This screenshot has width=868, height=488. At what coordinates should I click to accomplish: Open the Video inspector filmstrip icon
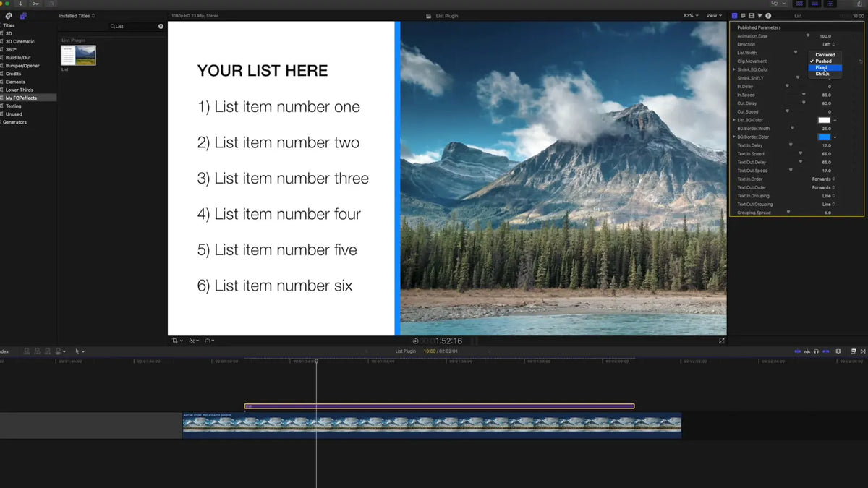pyautogui.click(x=752, y=15)
